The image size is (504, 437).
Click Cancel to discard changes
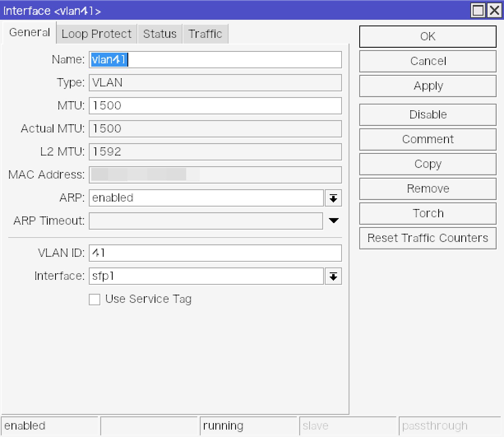tap(428, 61)
